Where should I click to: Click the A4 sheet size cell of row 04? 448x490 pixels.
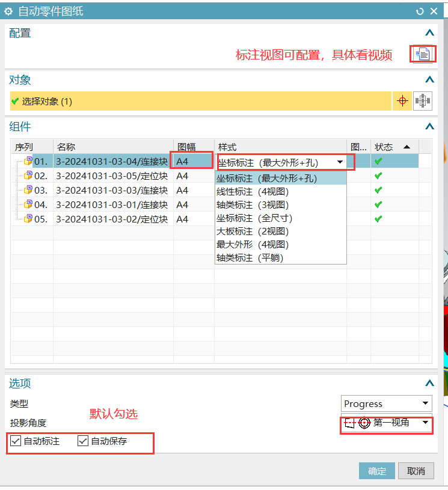coord(194,204)
